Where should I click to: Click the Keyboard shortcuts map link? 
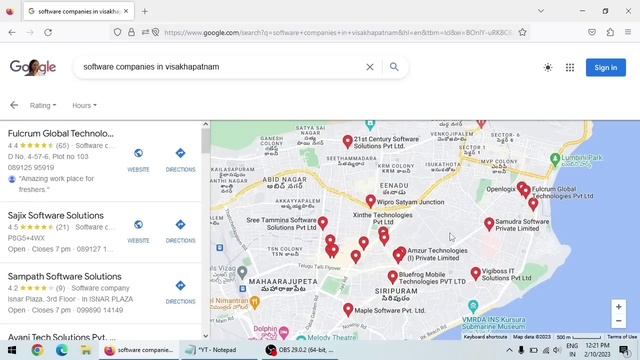point(485,337)
